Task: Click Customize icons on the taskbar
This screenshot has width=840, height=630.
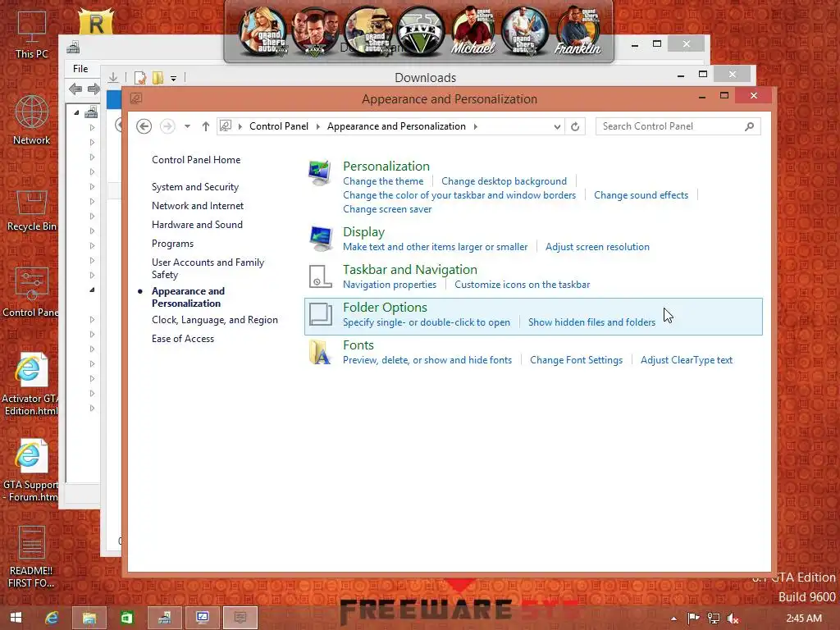Action: coord(522,285)
